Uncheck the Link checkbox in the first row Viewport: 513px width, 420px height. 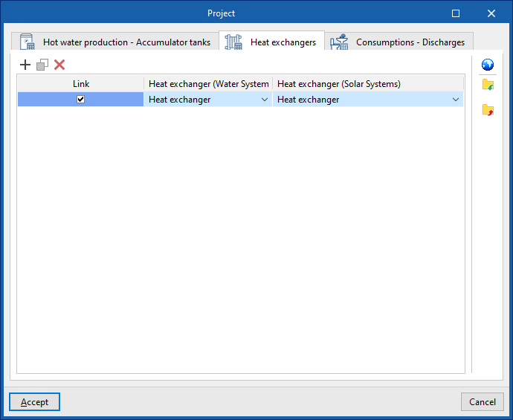[x=80, y=99]
